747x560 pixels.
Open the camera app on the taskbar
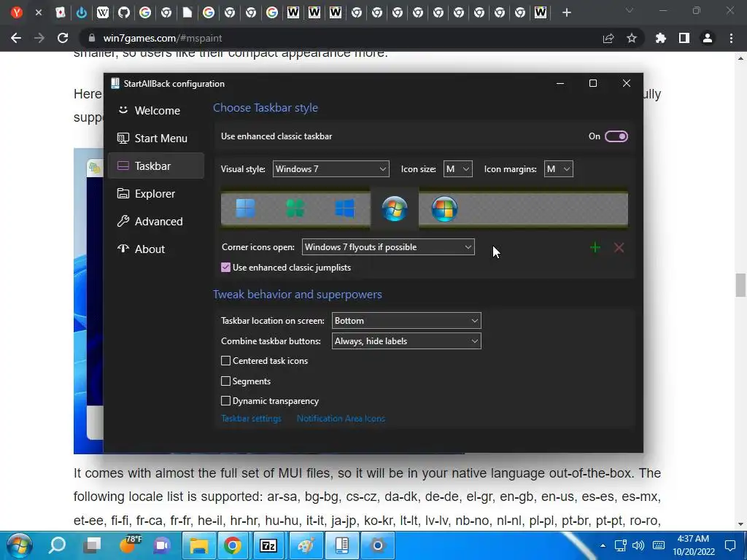coord(378,545)
